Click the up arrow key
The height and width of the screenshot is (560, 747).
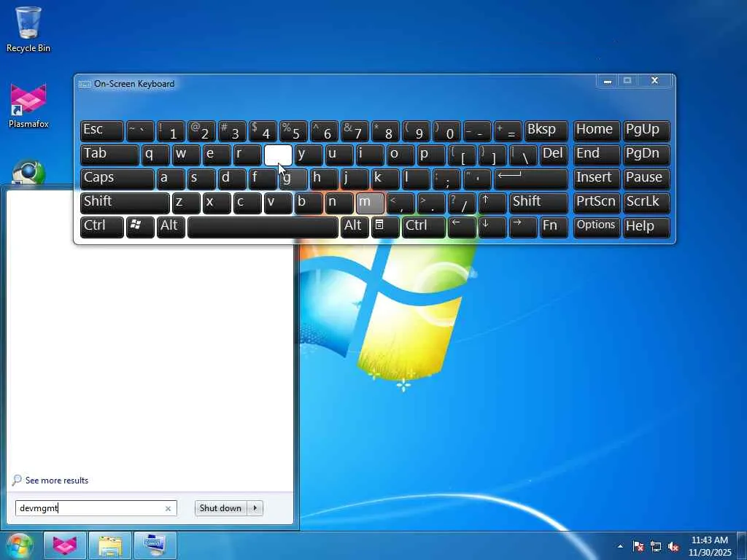tap(492, 203)
